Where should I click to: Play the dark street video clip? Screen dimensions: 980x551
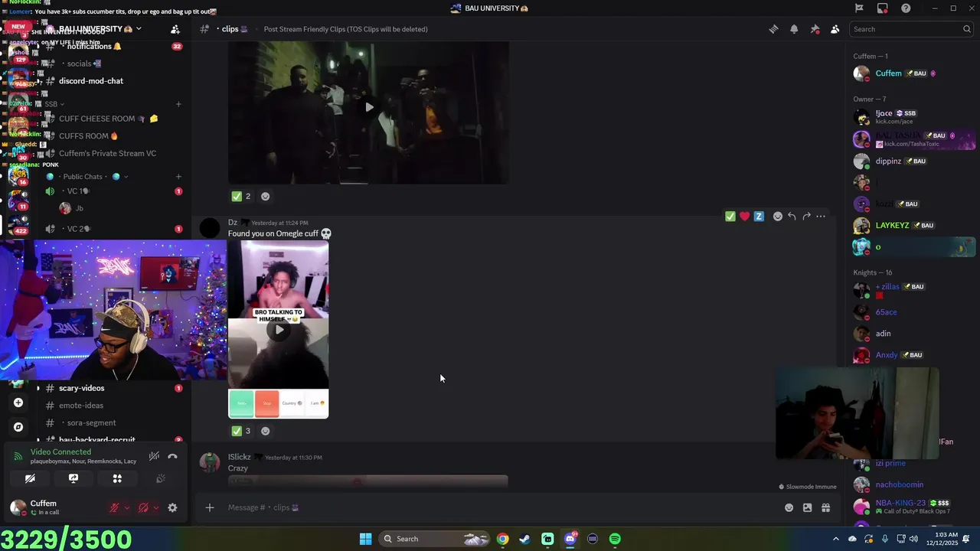pos(369,107)
